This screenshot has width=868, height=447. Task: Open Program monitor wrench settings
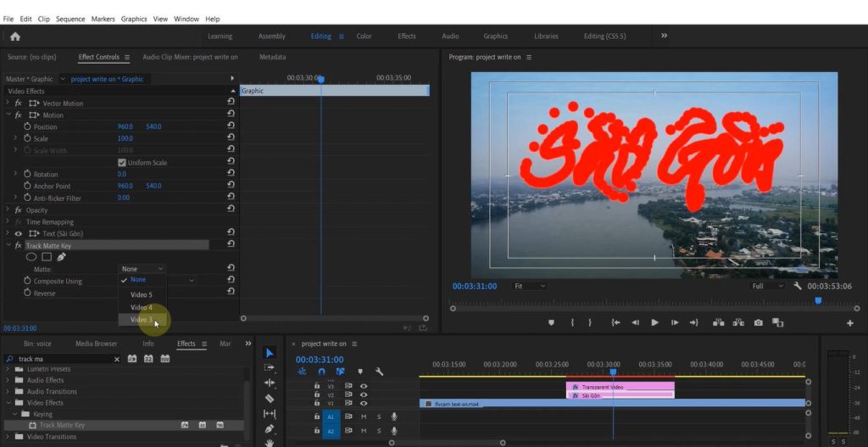tap(797, 286)
